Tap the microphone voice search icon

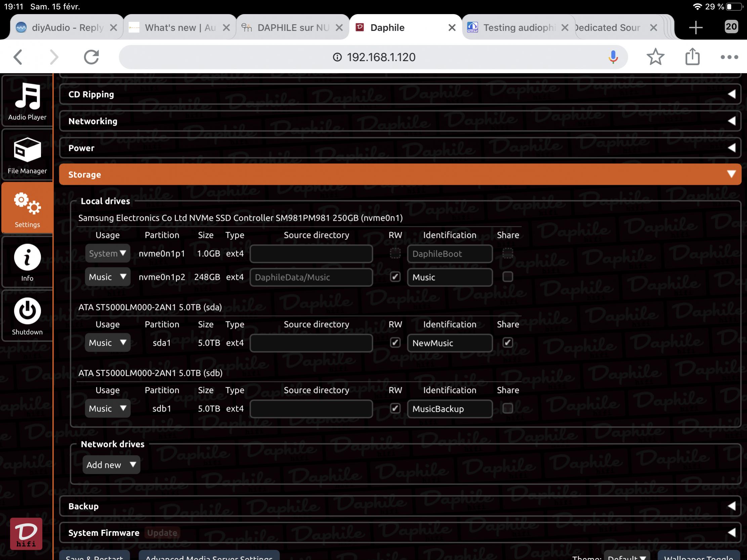(x=613, y=57)
